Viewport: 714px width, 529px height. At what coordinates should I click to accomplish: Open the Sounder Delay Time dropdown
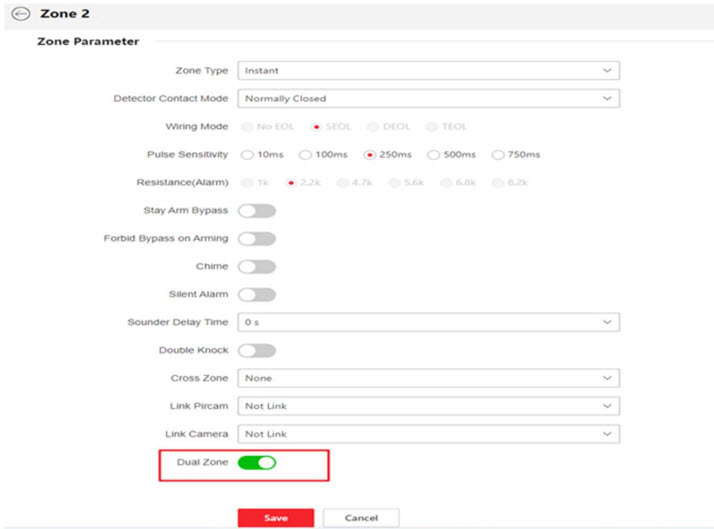427,322
